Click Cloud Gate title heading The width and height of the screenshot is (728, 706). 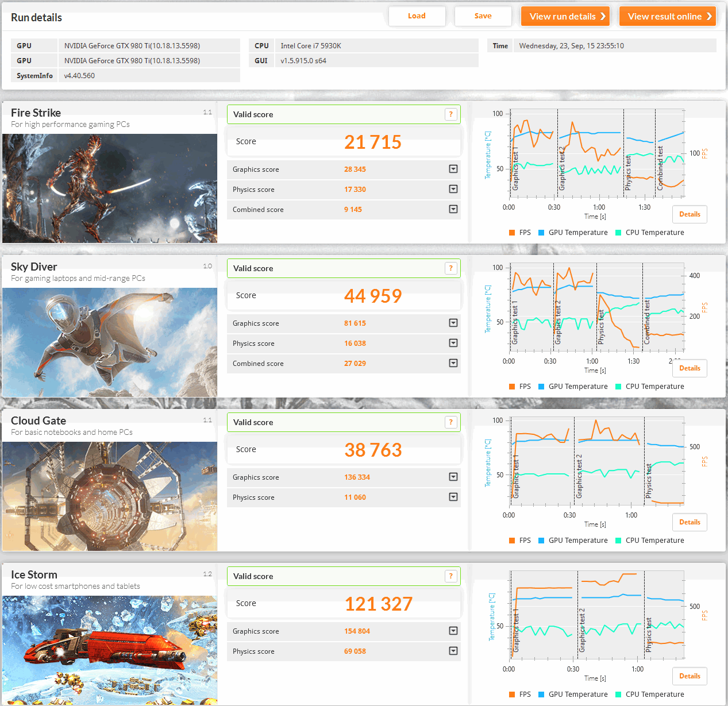38,420
